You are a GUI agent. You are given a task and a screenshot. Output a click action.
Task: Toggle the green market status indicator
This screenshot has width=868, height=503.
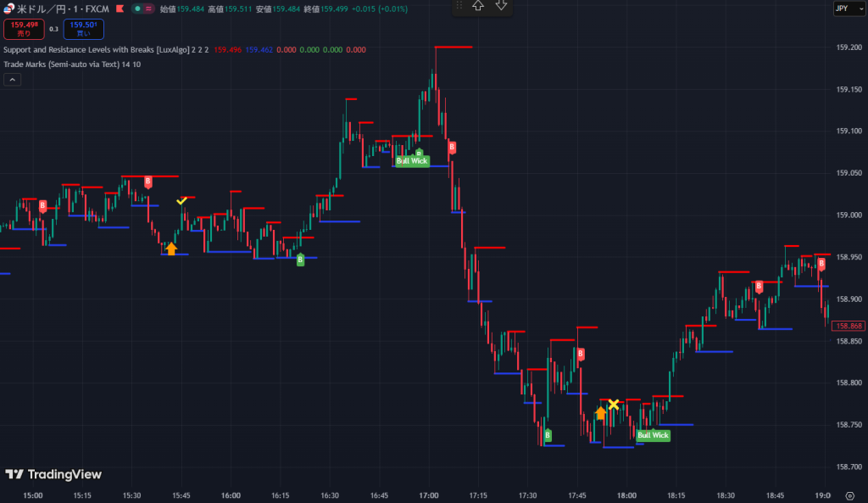[136, 8]
